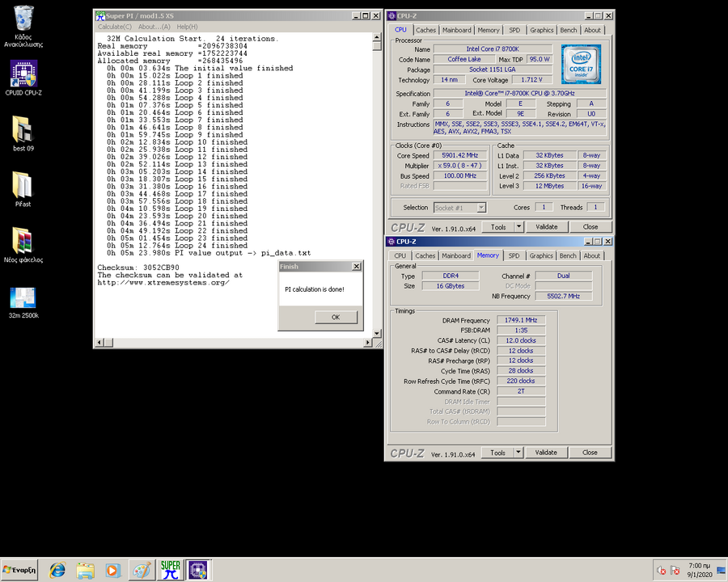This screenshot has width=728, height=582.
Task: Click Close button in lower CPU-Z
Action: [590, 453]
